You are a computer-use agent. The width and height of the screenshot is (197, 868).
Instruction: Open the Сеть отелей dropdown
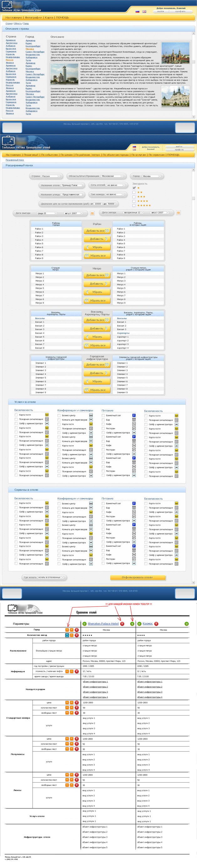click(x=115, y=185)
